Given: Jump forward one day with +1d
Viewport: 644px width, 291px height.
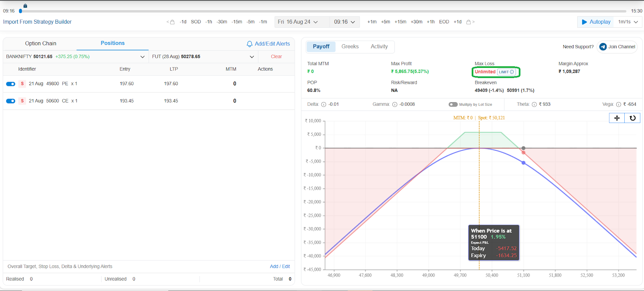Looking at the screenshot, I should (x=458, y=22).
